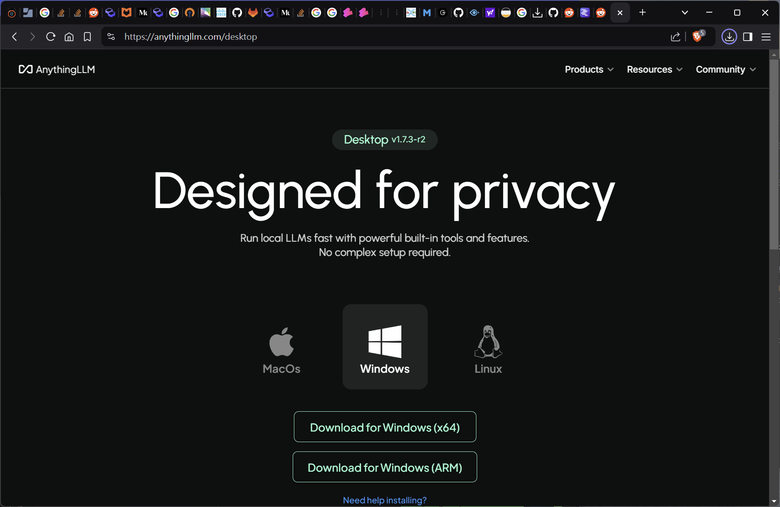
Task: Click Download for Windows (x64)
Action: point(385,427)
